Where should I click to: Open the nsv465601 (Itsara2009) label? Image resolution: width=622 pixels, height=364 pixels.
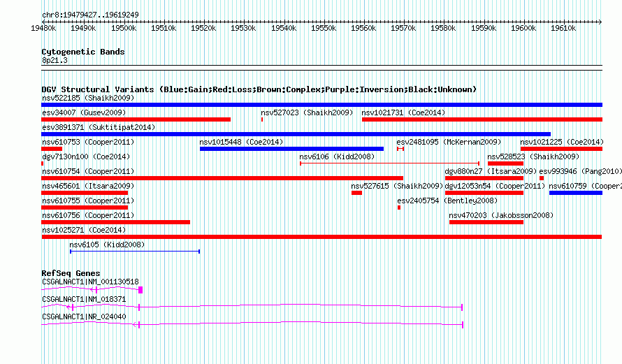[x=88, y=186]
